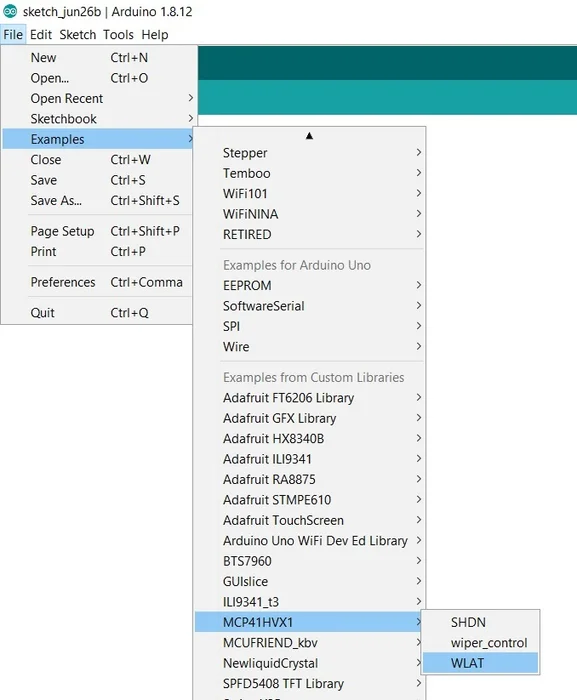Expand the Temboo examples

click(x=310, y=173)
